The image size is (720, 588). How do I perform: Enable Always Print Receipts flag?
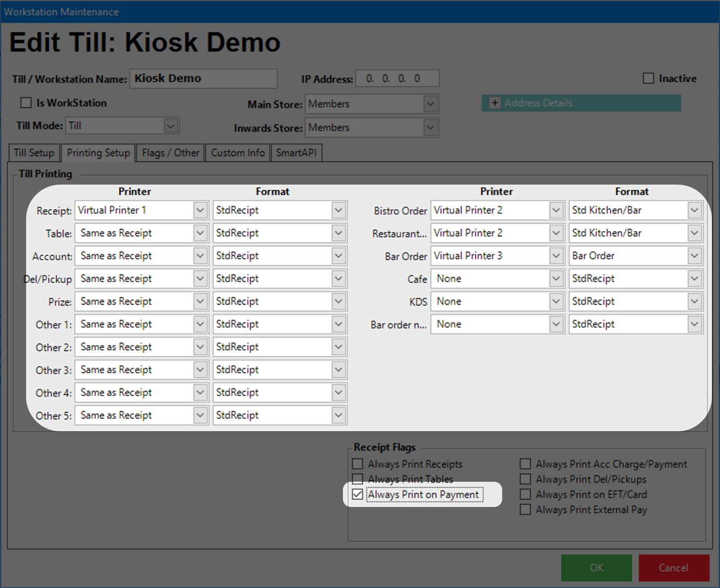[x=358, y=464]
